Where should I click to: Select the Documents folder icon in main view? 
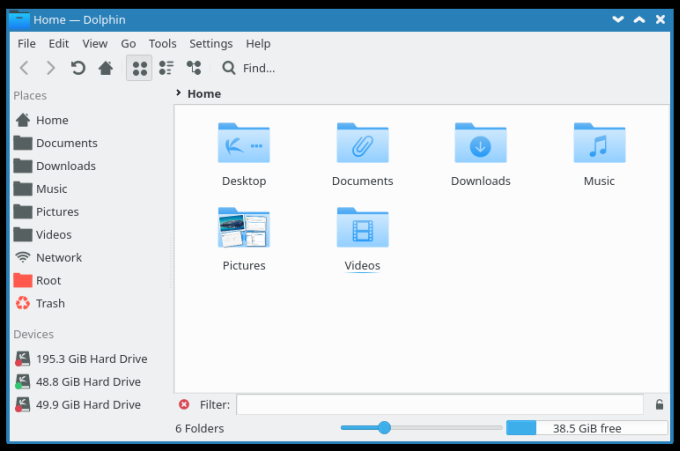click(363, 143)
